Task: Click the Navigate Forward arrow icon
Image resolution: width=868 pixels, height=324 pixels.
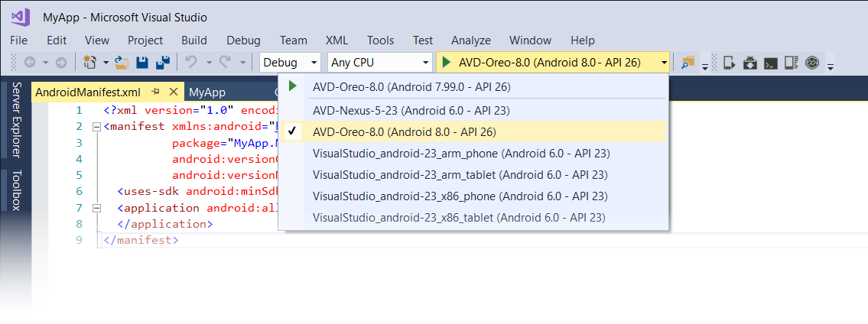Action: pyautogui.click(x=61, y=63)
